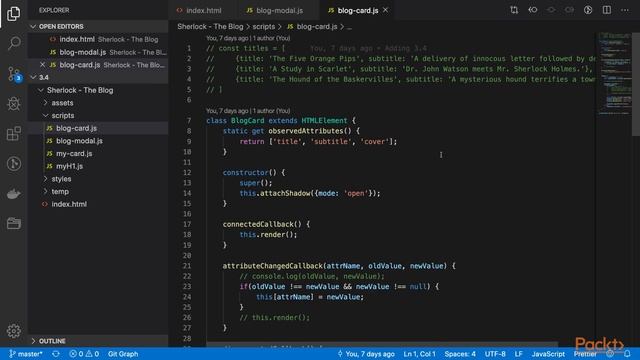Close blog-card.js in Open Editors list
Viewport: 640px width, 360px height.
click(42, 64)
